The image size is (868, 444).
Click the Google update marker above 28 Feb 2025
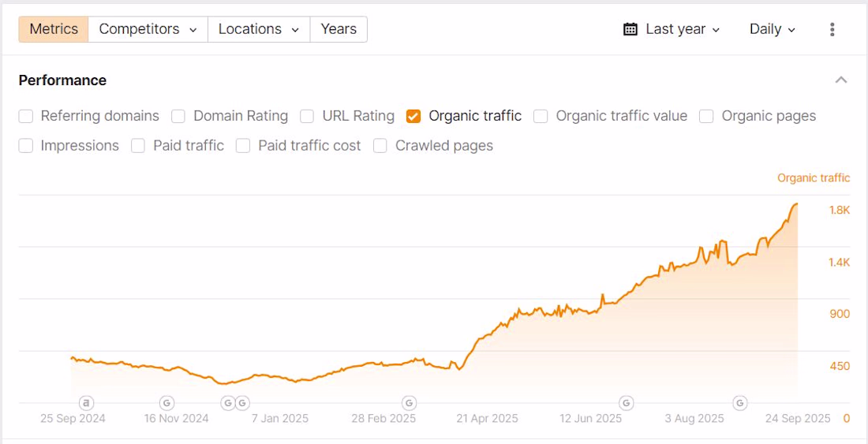[409, 403]
